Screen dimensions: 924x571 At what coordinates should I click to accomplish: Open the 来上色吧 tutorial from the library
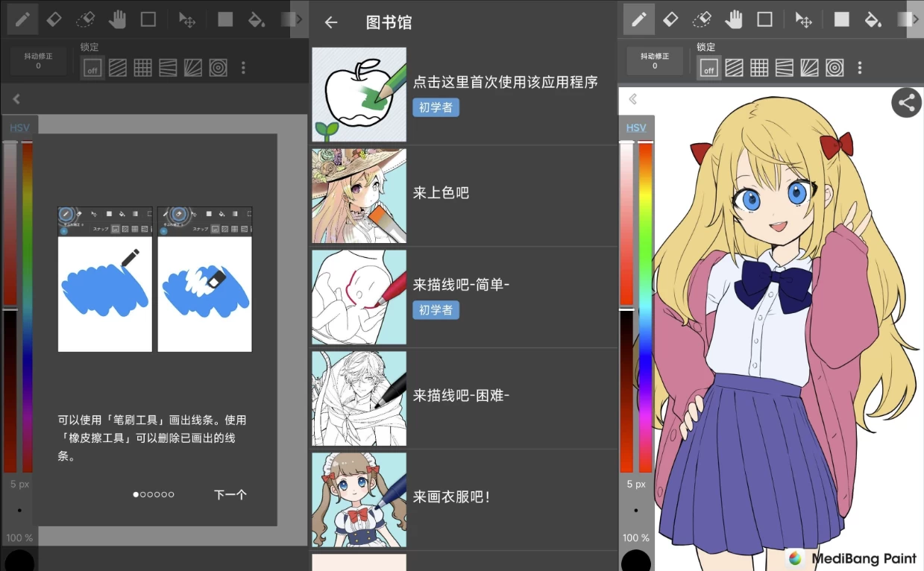point(464,195)
